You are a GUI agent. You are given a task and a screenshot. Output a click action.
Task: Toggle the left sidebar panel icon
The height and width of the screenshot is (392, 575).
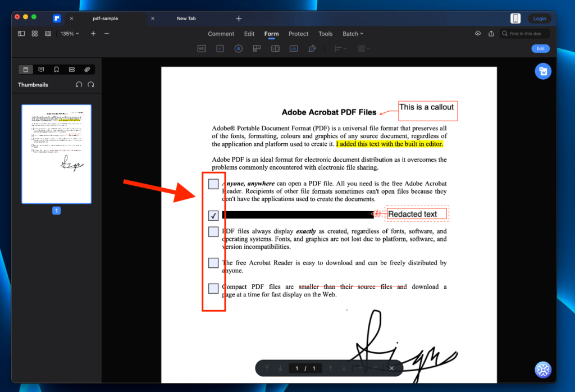(x=21, y=33)
